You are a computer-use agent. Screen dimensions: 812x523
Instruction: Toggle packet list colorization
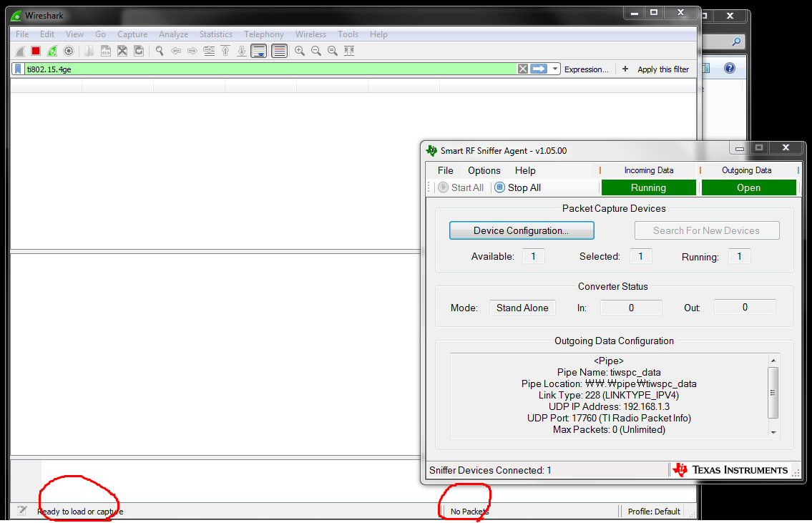(x=279, y=51)
